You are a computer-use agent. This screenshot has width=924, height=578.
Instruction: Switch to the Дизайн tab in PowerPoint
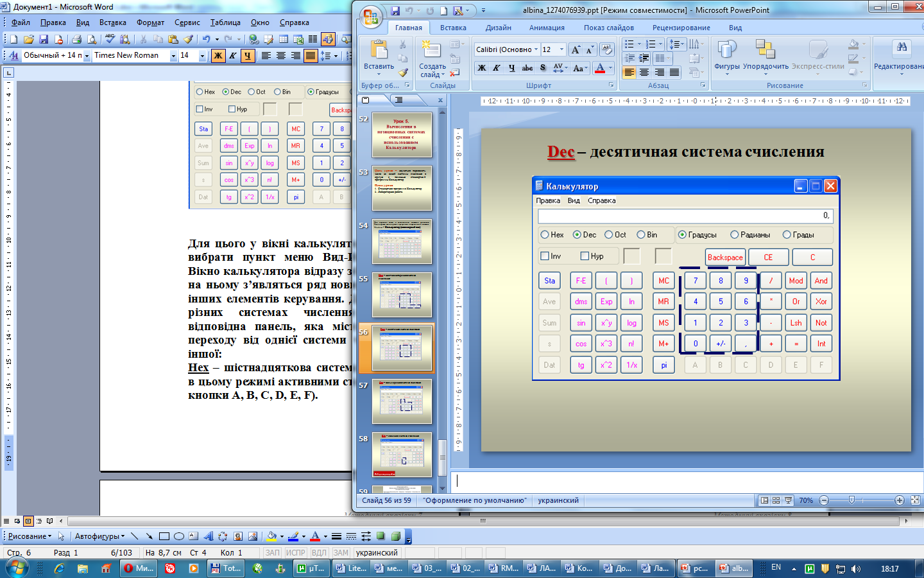499,28
